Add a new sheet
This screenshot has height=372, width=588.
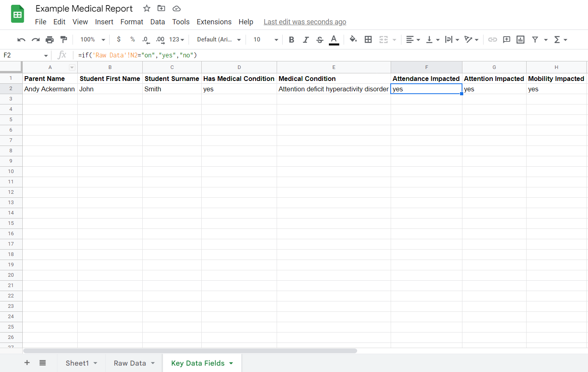[27, 363]
